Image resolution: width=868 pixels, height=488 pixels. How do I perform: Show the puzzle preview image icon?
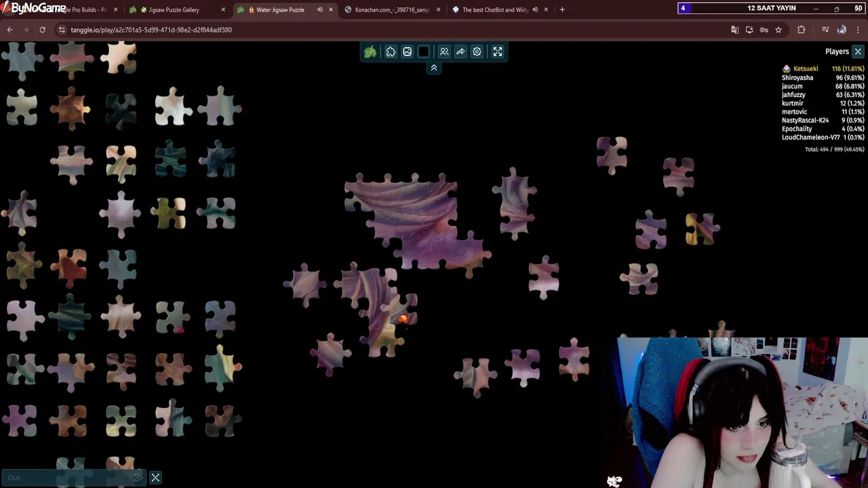point(407,52)
